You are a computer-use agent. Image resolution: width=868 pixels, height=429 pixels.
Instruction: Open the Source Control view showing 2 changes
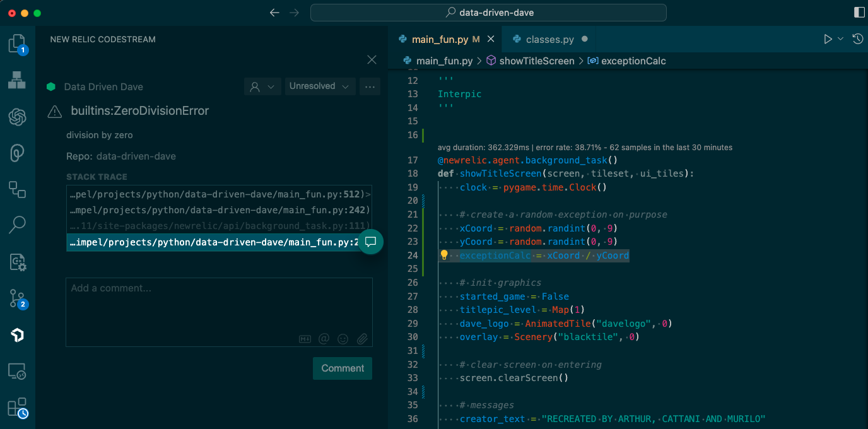17,297
